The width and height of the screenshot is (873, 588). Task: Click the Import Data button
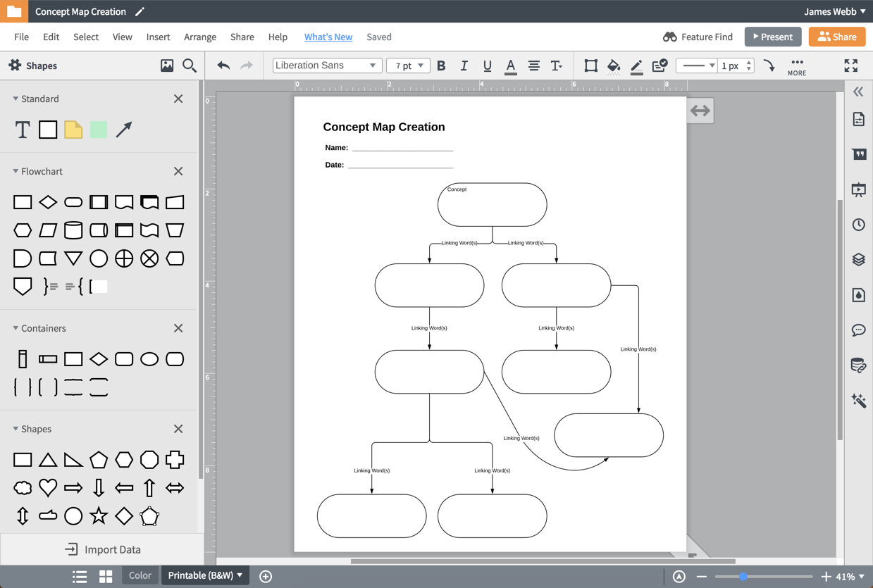coord(103,549)
